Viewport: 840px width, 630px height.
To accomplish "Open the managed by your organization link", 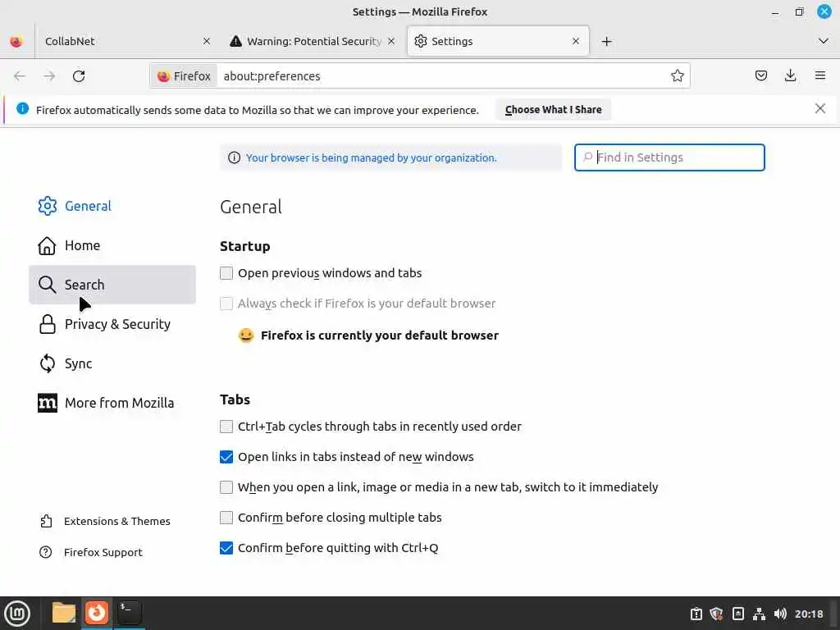I will 372,158.
